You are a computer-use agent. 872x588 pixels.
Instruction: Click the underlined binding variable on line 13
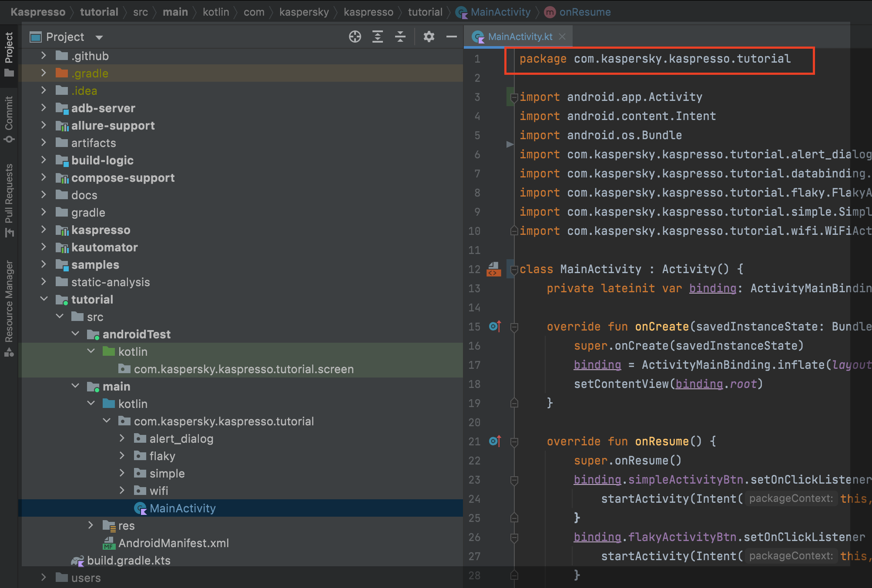[713, 288]
